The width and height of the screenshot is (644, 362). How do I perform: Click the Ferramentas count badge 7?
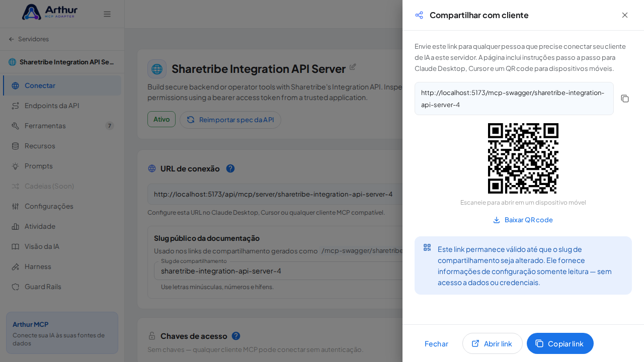110,126
